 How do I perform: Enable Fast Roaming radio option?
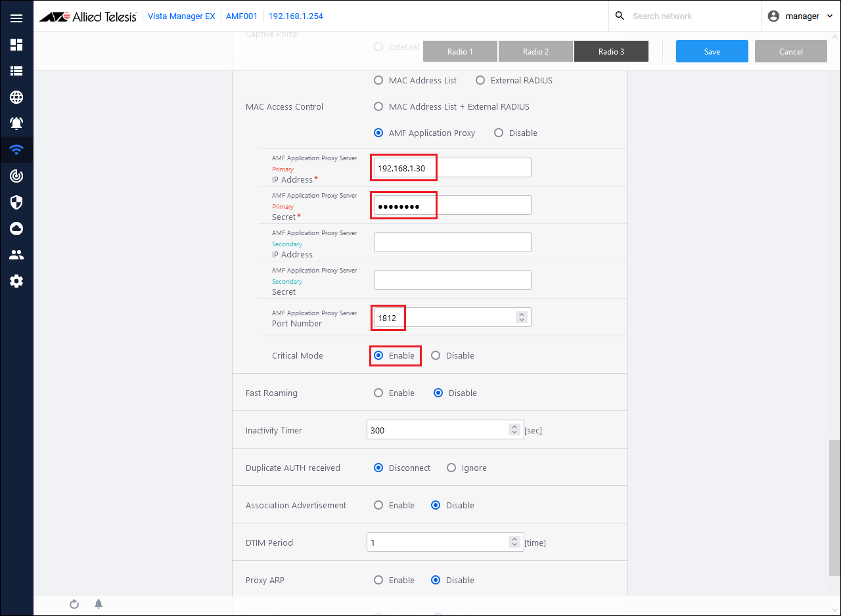pyautogui.click(x=378, y=393)
